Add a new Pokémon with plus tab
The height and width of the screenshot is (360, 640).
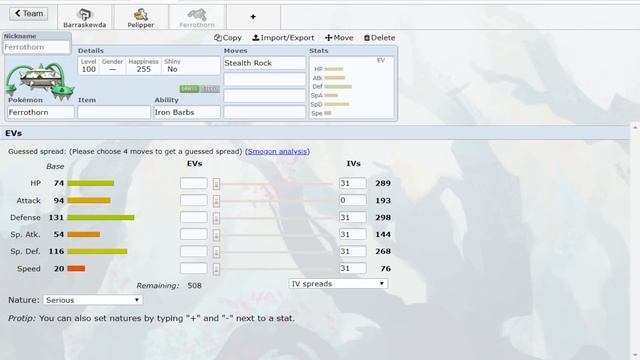(253, 17)
